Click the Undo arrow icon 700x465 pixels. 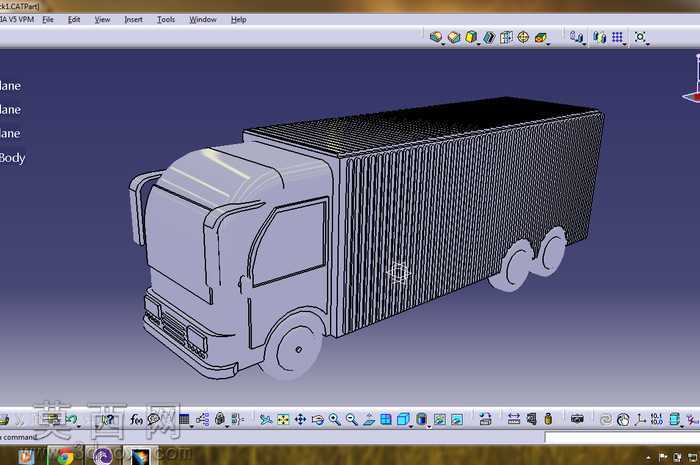(x=71, y=419)
